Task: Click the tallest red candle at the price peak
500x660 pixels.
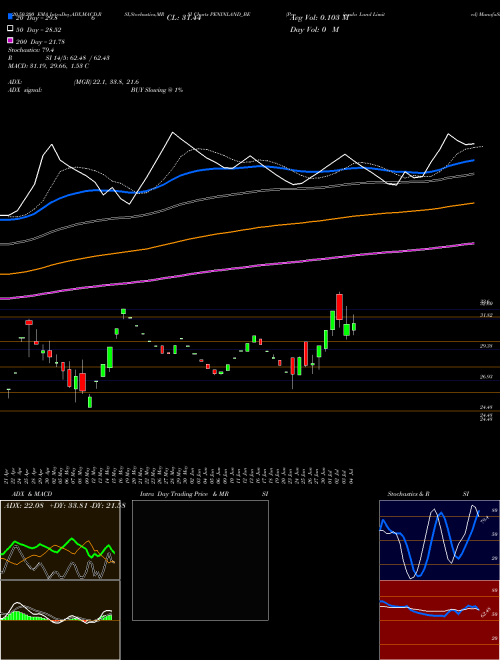Action: [339, 307]
